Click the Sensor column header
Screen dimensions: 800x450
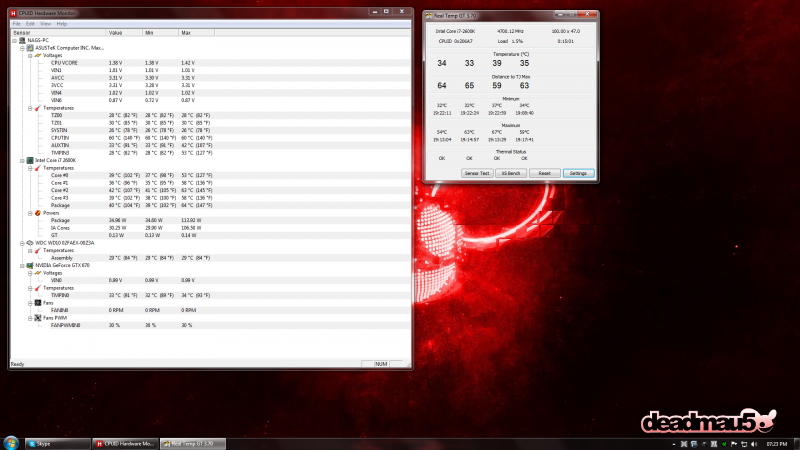pos(58,33)
